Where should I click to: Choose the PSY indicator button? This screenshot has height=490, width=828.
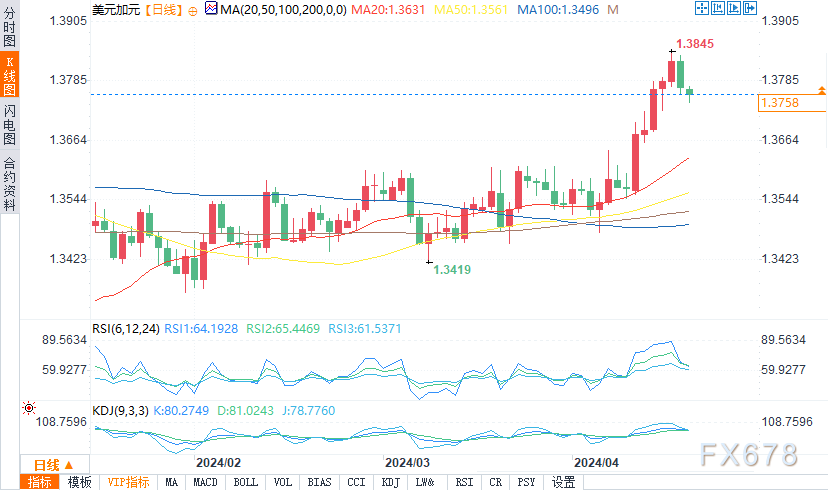(526, 482)
